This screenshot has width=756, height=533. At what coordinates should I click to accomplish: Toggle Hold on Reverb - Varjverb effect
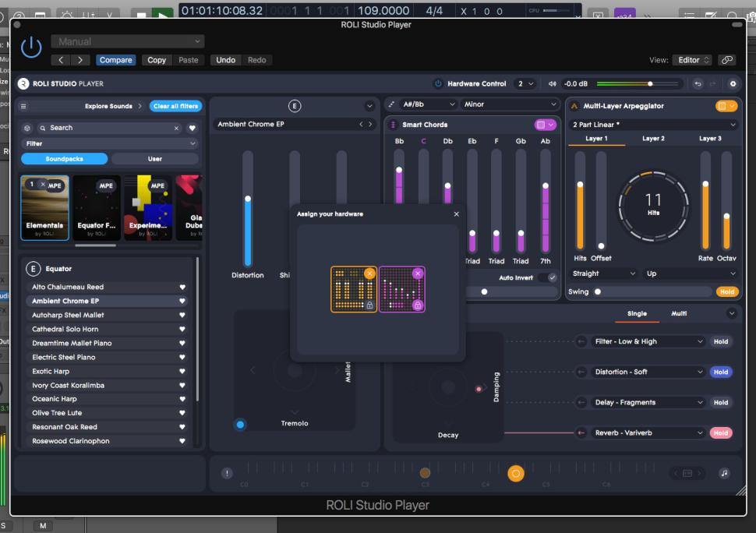(721, 432)
